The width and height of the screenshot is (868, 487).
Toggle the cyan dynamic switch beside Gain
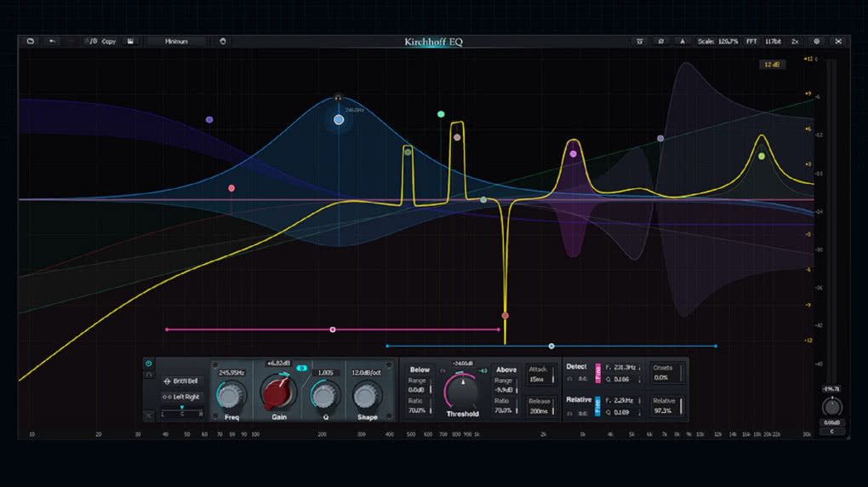pyautogui.click(x=302, y=369)
